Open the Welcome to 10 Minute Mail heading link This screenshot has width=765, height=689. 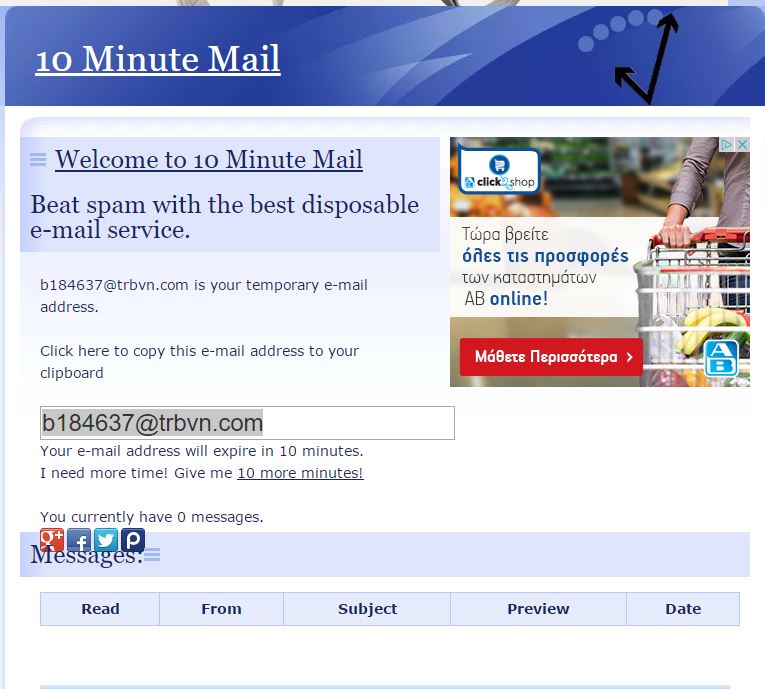coord(209,160)
